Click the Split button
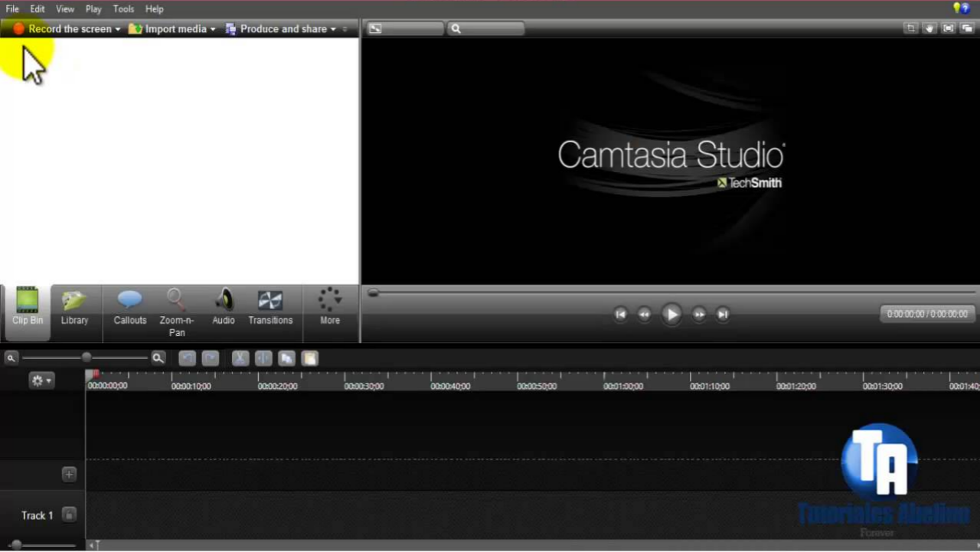This screenshot has height=552, width=980. tap(263, 358)
